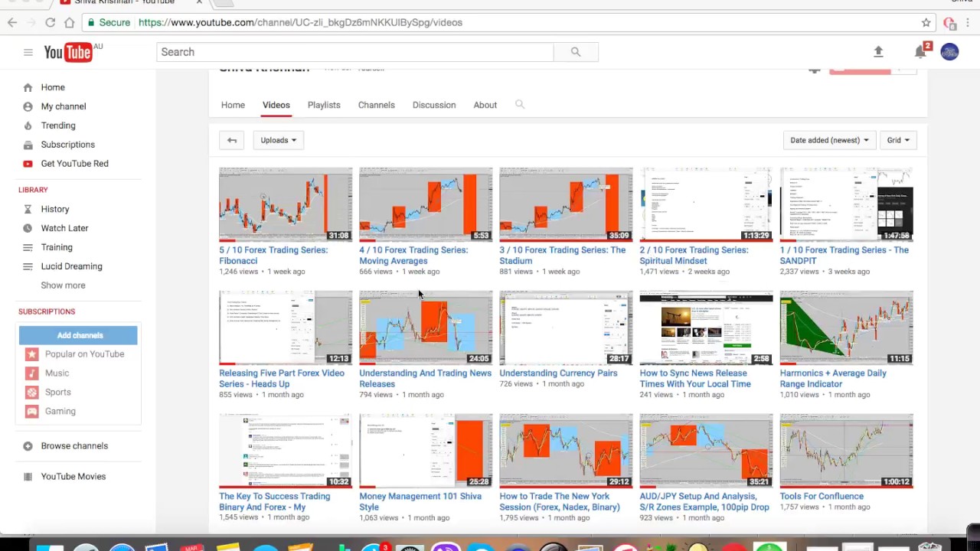Click the Get YouTube Red icon
Viewport: 980px width, 551px height.
(28, 164)
